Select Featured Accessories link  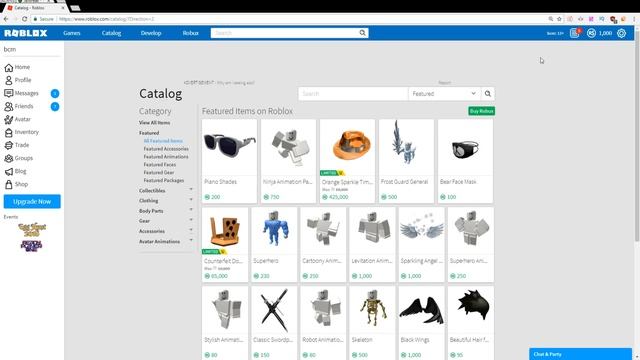(x=166, y=149)
